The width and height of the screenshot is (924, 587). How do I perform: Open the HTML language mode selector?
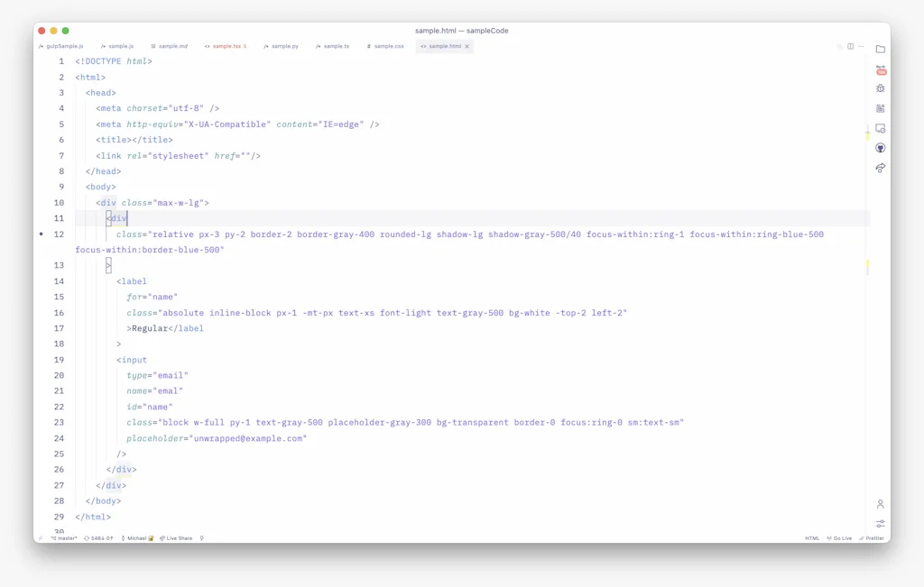[x=811, y=538]
